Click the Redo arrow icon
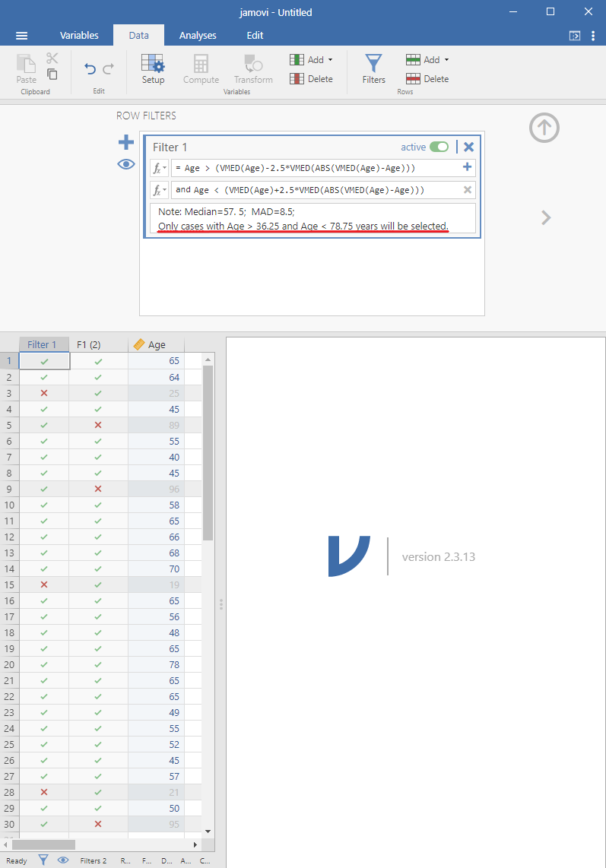This screenshot has width=606, height=868. [x=108, y=69]
